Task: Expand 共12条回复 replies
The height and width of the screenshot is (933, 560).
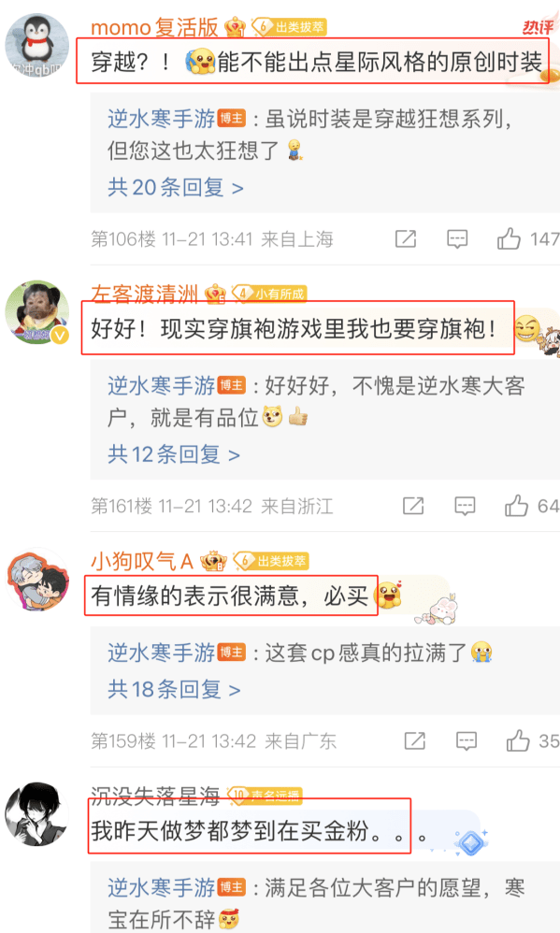Action: pyautogui.click(x=174, y=454)
